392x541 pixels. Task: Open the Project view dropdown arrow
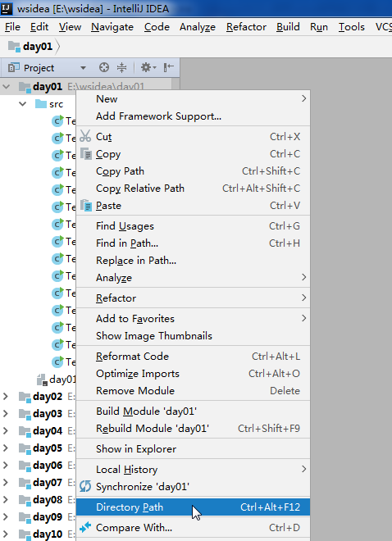coord(83,68)
